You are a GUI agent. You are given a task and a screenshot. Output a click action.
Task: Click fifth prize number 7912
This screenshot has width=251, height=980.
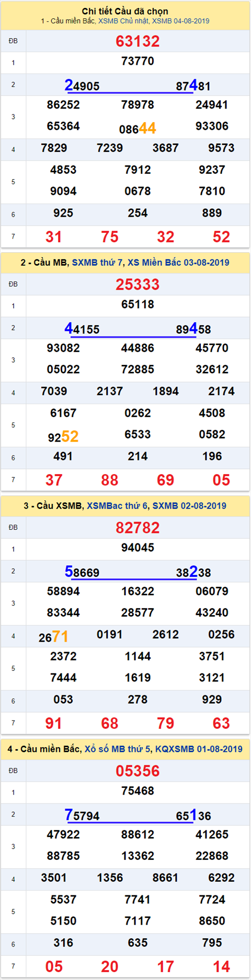[x=138, y=170]
